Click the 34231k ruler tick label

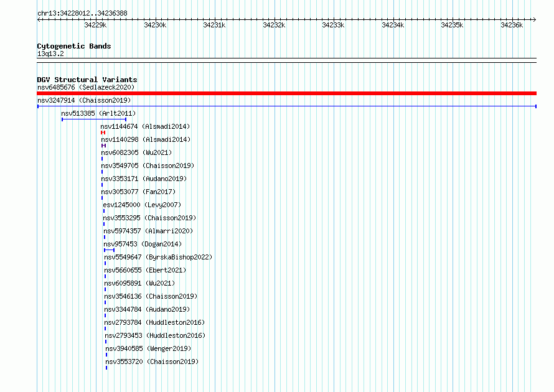(214, 25)
